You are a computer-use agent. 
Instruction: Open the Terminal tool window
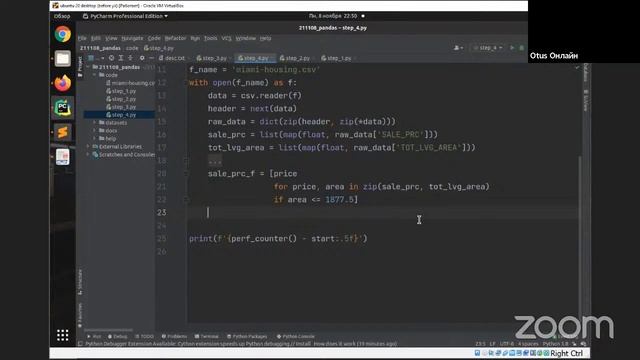(207, 336)
